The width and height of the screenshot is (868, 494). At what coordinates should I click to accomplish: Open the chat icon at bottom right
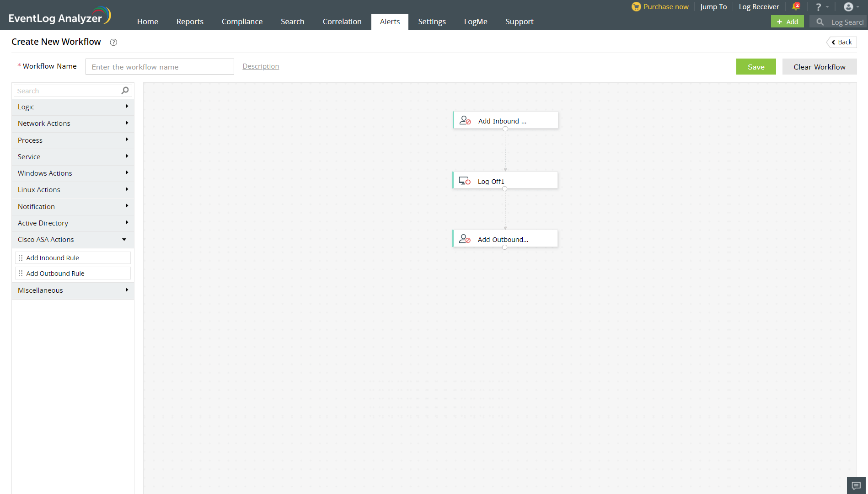coord(856,486)
